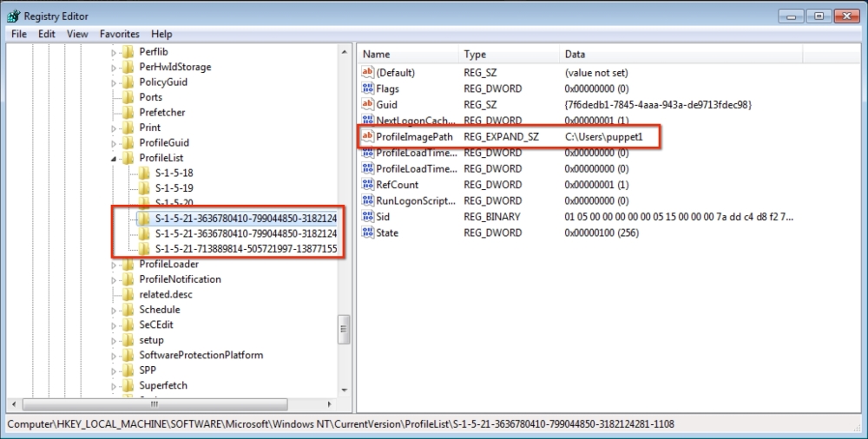Select the Guid string value icon

[367, 104]
